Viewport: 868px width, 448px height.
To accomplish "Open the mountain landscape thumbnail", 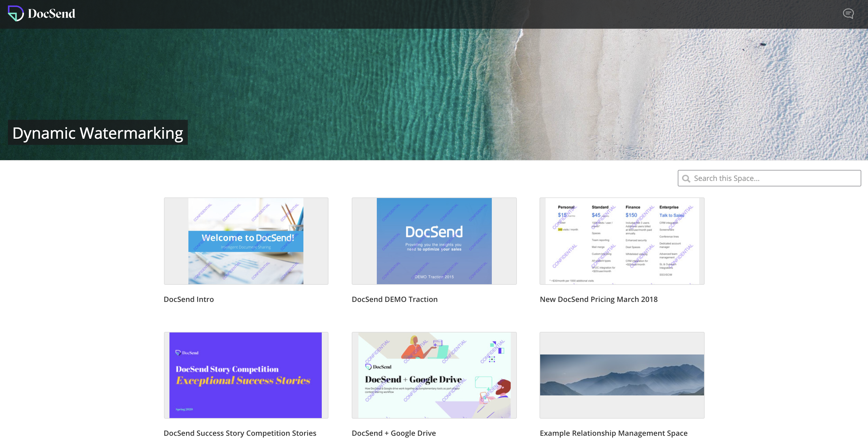I will pyautogui.click(x=622, y=375).
